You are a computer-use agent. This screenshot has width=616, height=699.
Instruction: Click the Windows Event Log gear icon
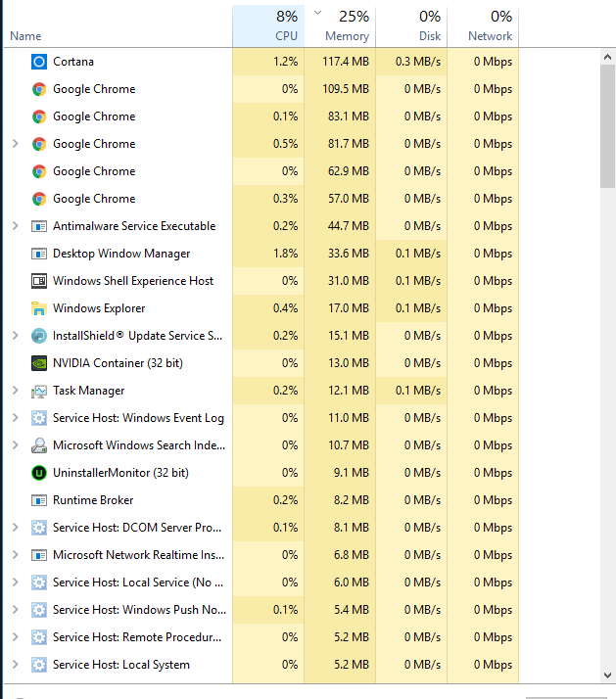pyautogui.click(x=39, y=418)
